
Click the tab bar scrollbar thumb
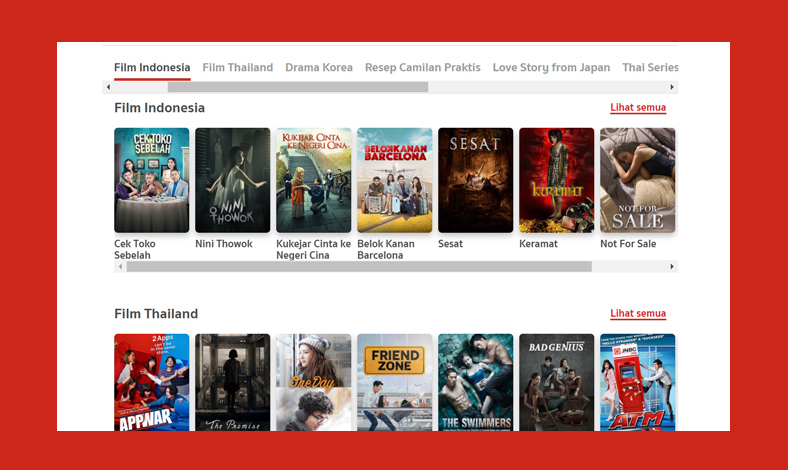[x=298, y=87]
